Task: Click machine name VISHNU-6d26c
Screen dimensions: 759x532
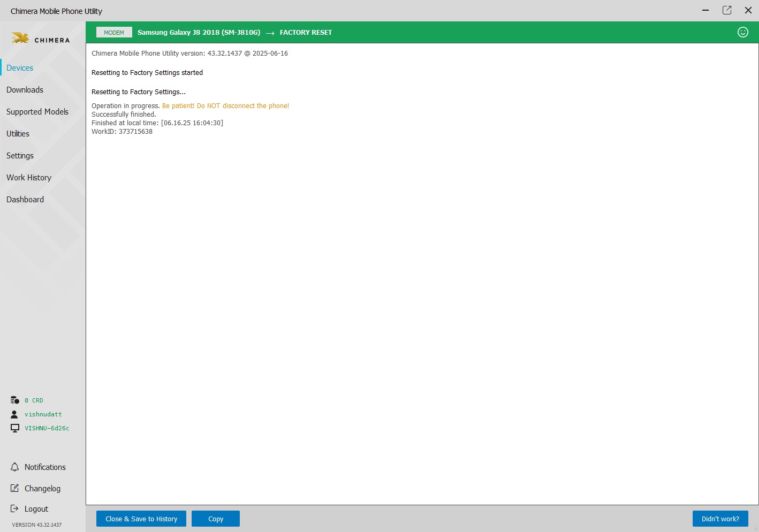Action: point(47,428)
